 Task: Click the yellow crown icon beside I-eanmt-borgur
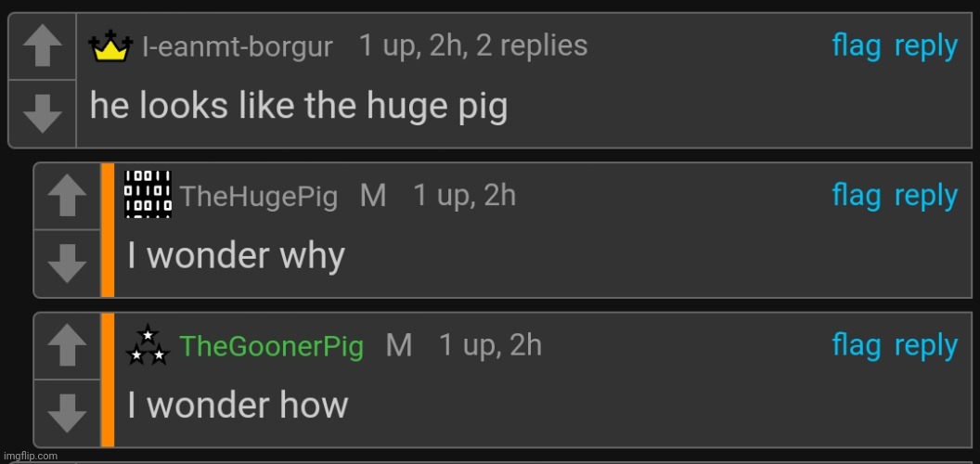(x=111, y=45)
